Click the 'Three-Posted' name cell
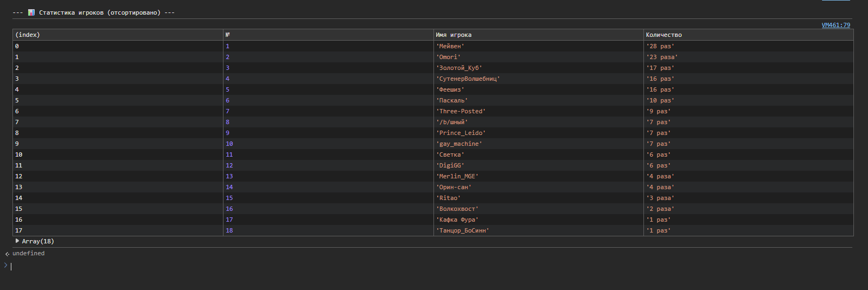This screenshot has width=868, height=290. (461, 111)
